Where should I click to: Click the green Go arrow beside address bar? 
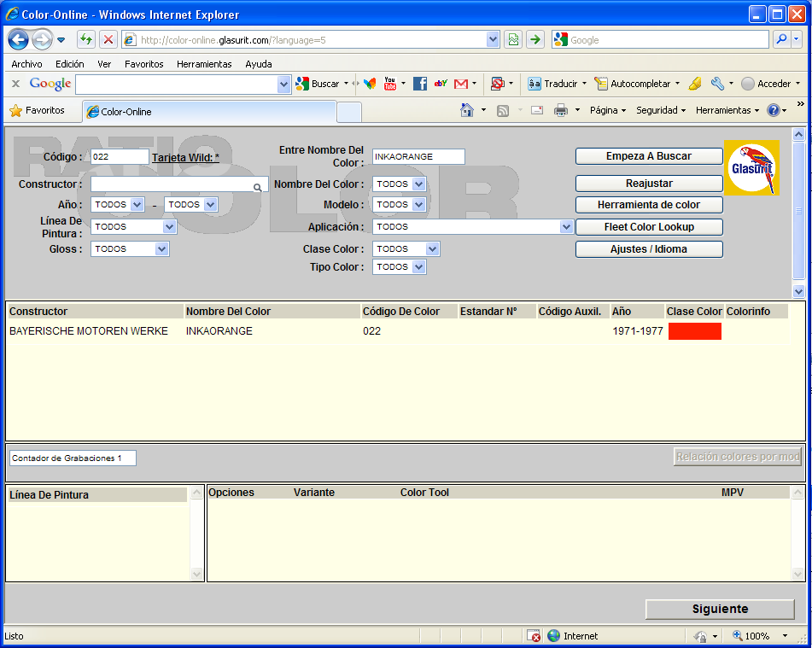(535, 39)
